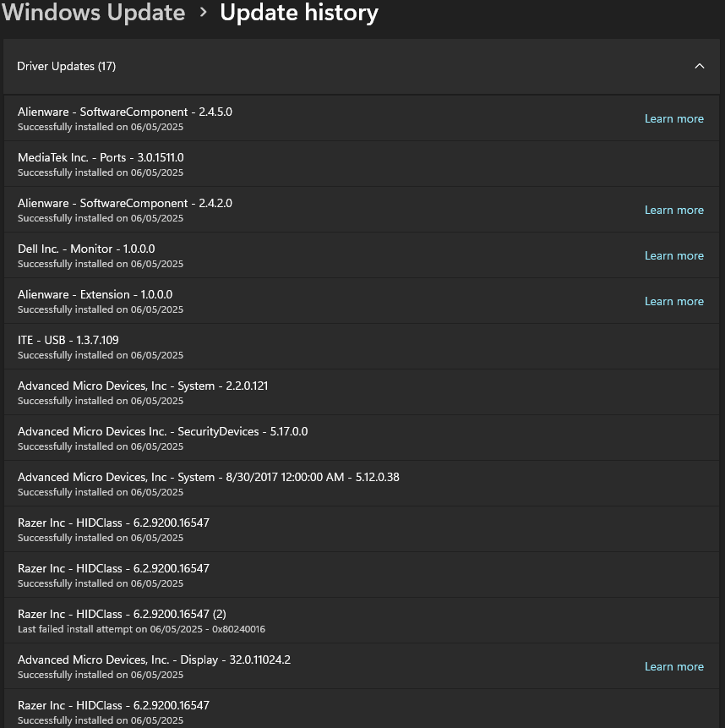Select AMD SecurityDevices 5.17.0.0 entry
Viewport: 725px width, 728px height.
(362, 438)
